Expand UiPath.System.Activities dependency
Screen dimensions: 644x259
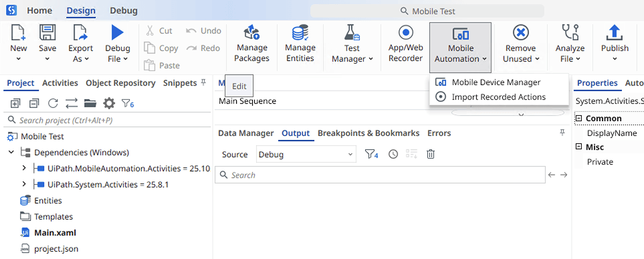[x=24, y=184]
